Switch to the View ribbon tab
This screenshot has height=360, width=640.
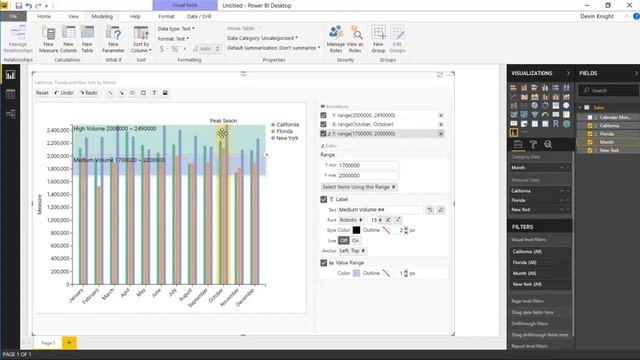tap(73, 17)
